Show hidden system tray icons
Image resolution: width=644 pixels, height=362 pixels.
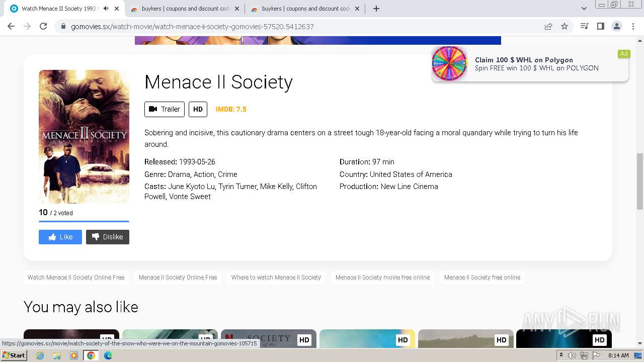561,355
